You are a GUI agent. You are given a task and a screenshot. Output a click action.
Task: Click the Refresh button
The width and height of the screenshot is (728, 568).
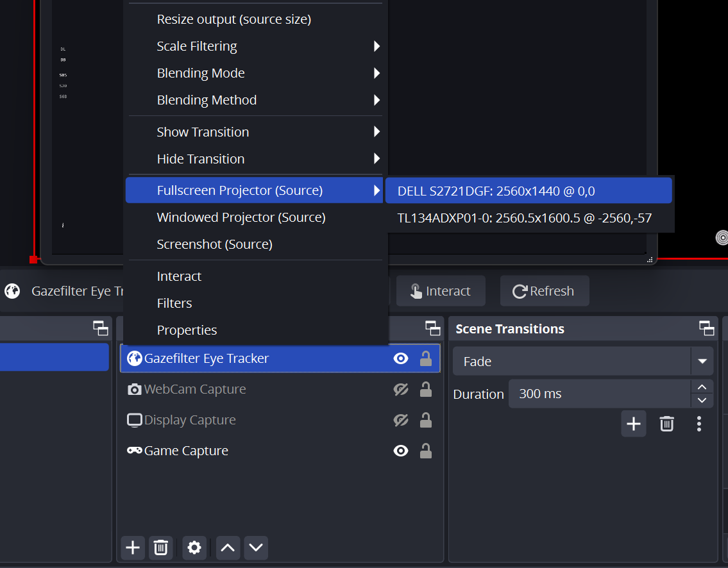(544, 290)
